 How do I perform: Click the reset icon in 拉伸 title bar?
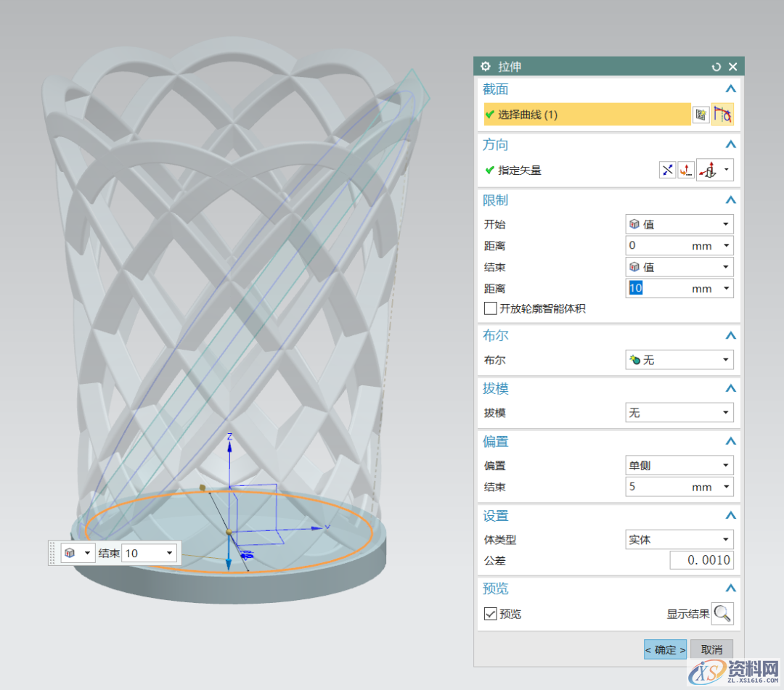[x=716, y=67]
